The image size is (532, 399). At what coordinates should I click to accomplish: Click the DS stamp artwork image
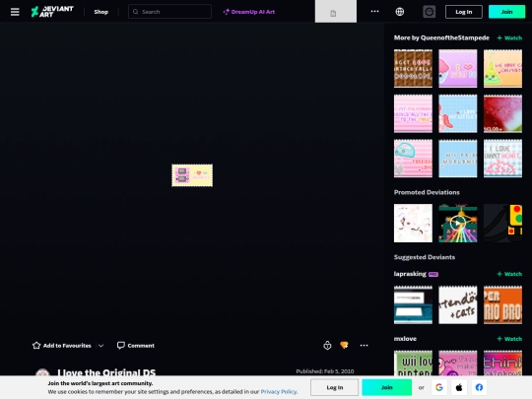(x=192, y=175)
